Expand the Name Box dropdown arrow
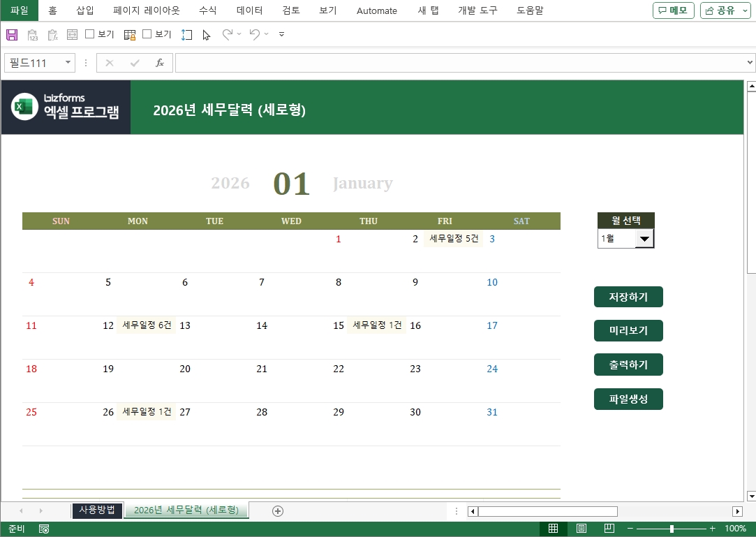This screenshot has width=756, height=537. coord(68,63)
